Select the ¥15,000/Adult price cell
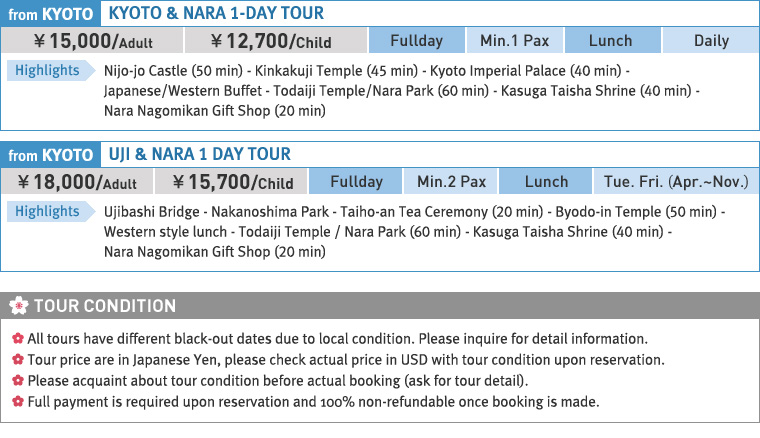Viewport: 760px width, 438px height. [93, 41]
